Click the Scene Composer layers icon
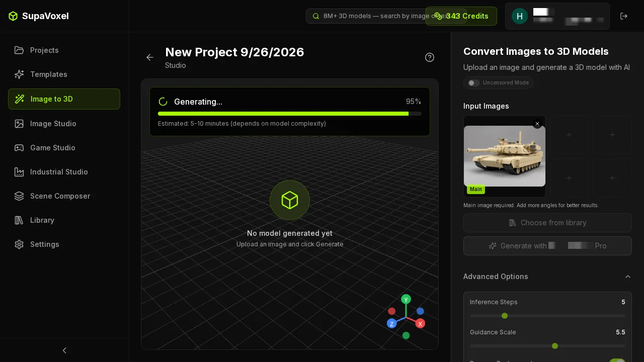This screenshot has width=644, height=362. (19, 196)
